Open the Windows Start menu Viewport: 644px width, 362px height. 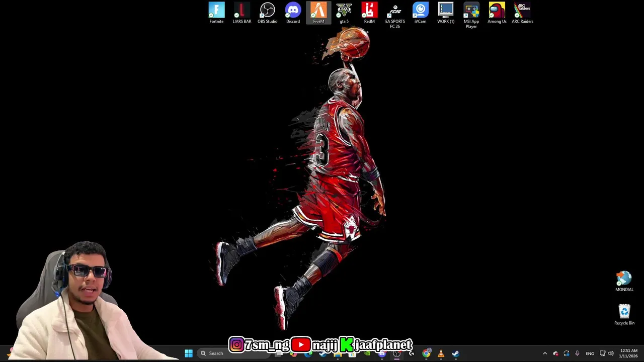point(189,353)
